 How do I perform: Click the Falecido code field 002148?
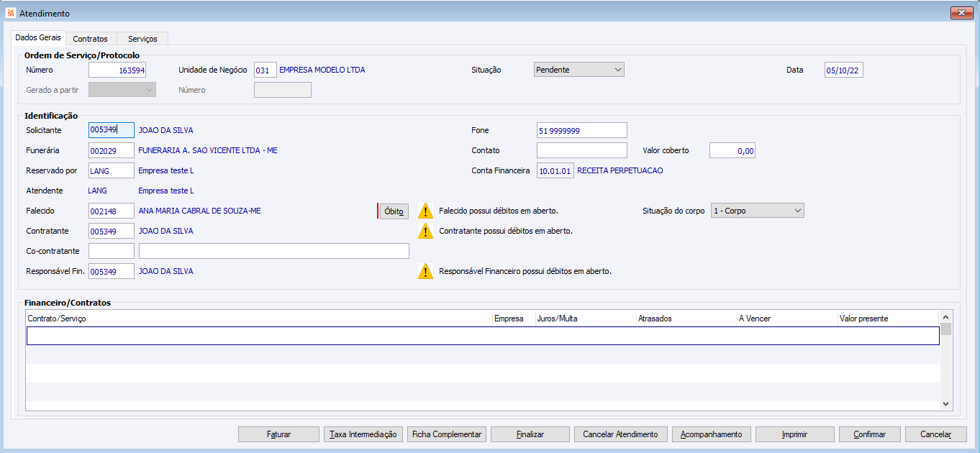pos(112,211)
